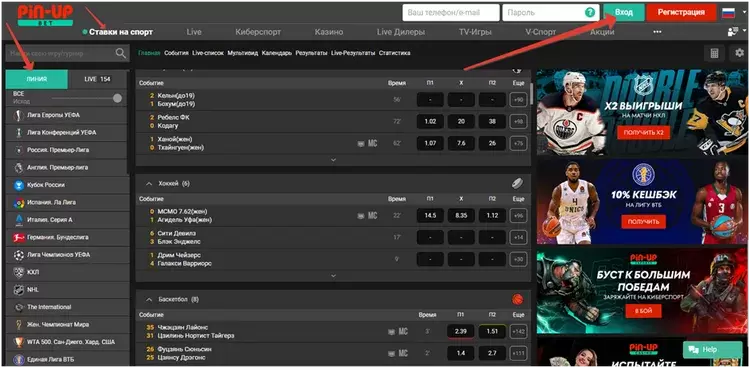Select П2 odds 1.12 for Агидель Уфа
This screenshot has height=368, width=750.
click(x=492, y=216)
